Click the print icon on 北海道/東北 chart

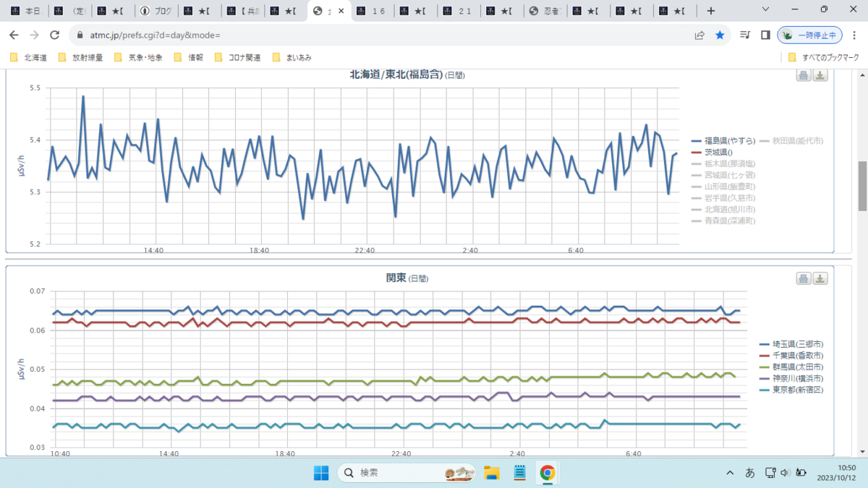(x=804, y=75)
